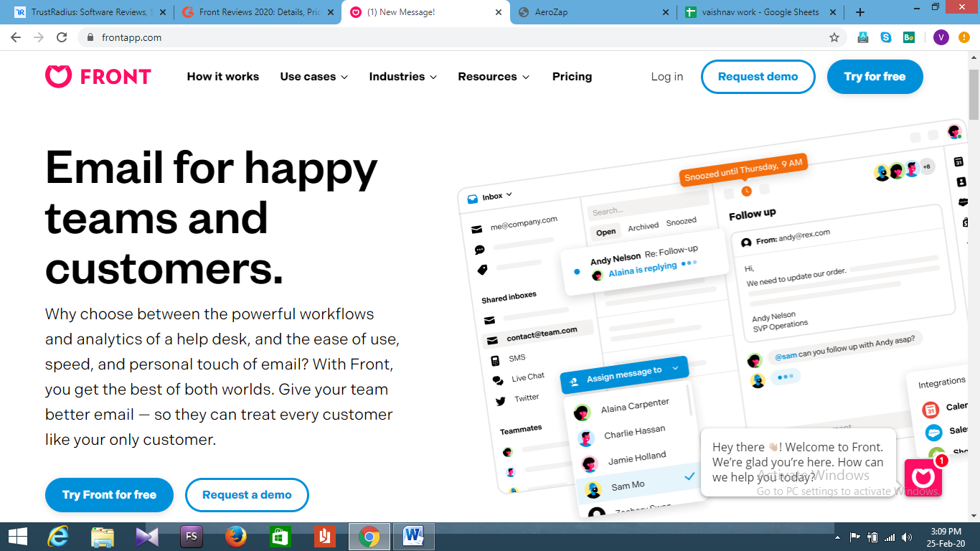Bookmark this page with the star icon
The width and height of the screenshot is (980, 551).
click(834, 37)
